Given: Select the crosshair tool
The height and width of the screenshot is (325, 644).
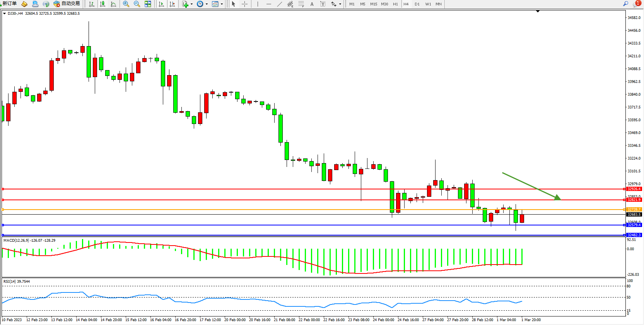Looking at the screenshot, I should [244, 4].
